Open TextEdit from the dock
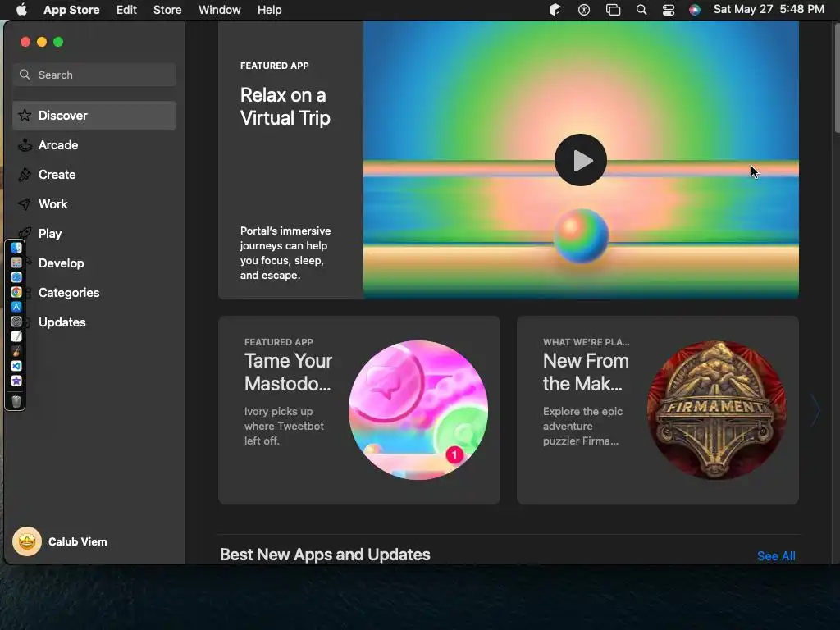This screenshot has width=840, height=630. point(16,336)
